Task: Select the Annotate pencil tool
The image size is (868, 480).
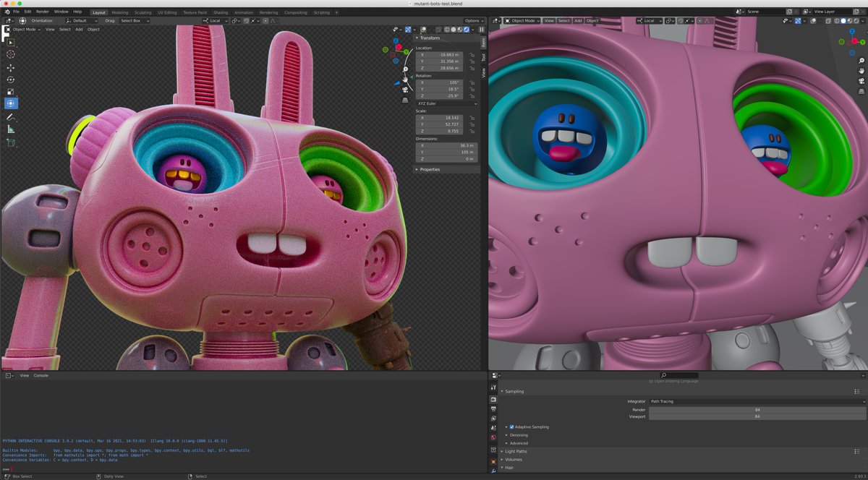Action: click(10, 116)
